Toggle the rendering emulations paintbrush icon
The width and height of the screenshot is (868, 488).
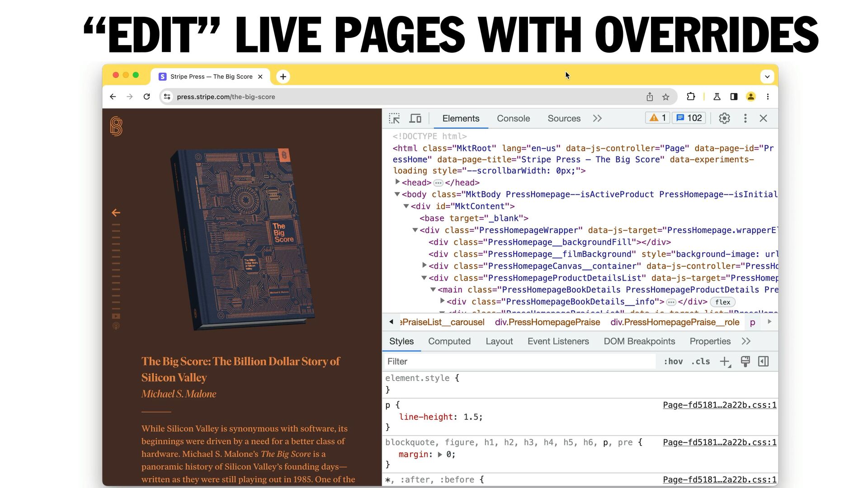click(x=745, y=361)
